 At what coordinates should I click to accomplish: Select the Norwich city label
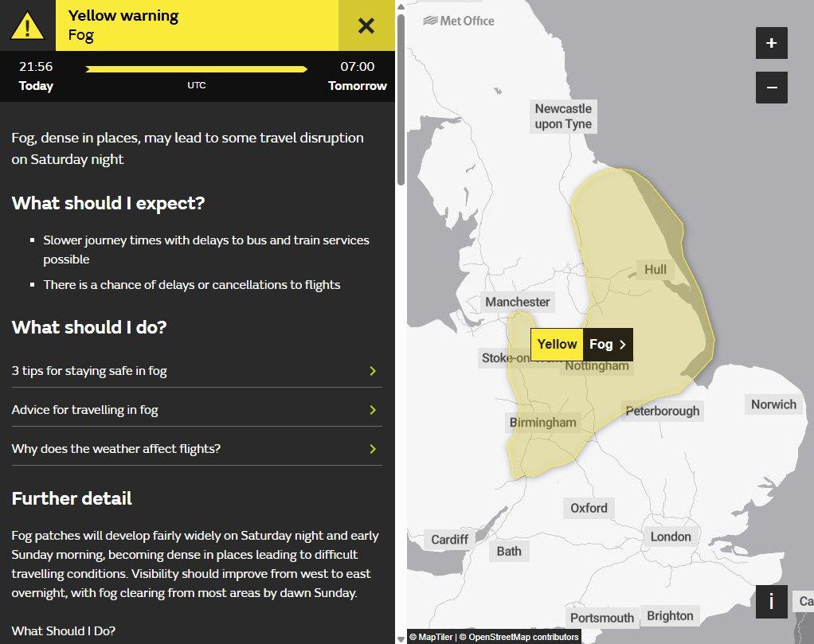(773, 404)
